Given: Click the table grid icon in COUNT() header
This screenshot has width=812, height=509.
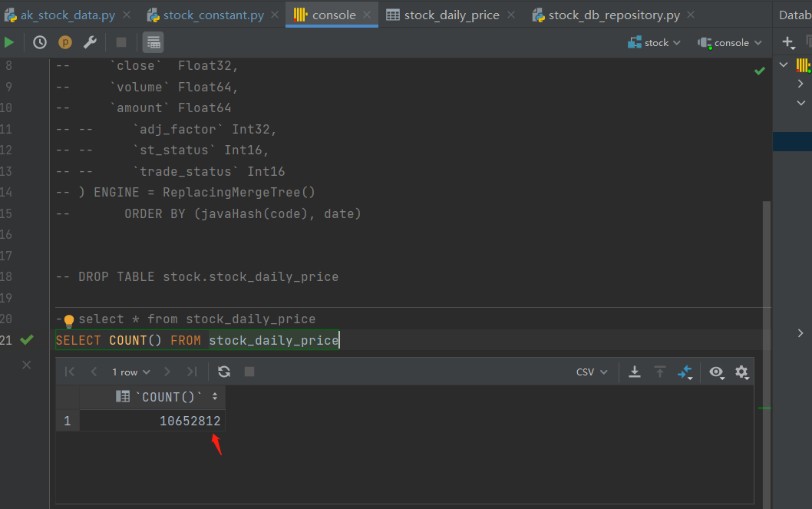Looking at the screenshot, I should [123, 397].
